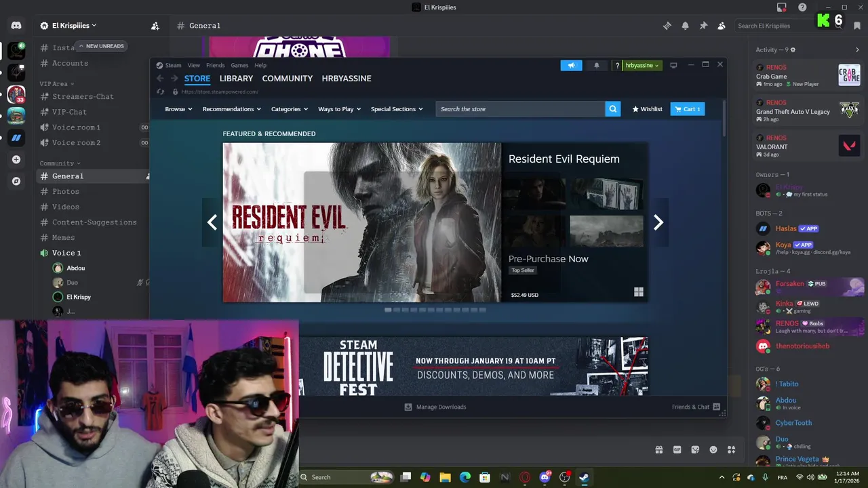This screenshot has width=868, height=488.
Task: Open El Krispiiies server dropdown
Action: tap(68, 26)
